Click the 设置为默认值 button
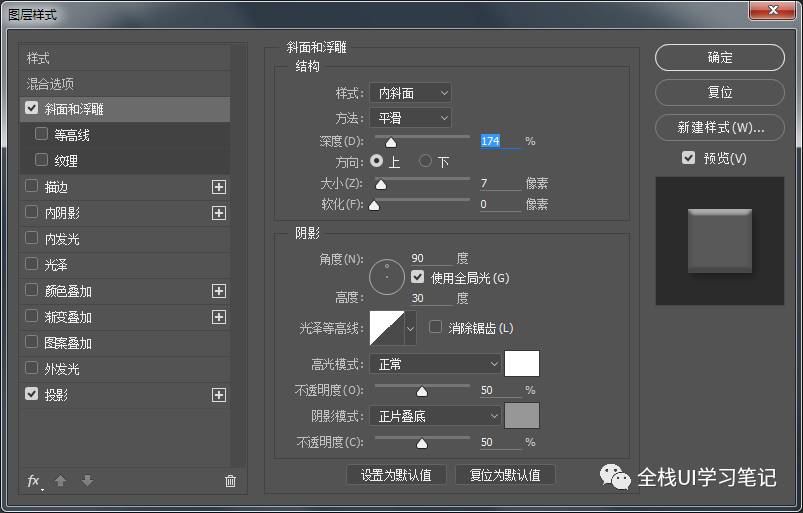This screenshot has height=513, width=803. [396, 475]
